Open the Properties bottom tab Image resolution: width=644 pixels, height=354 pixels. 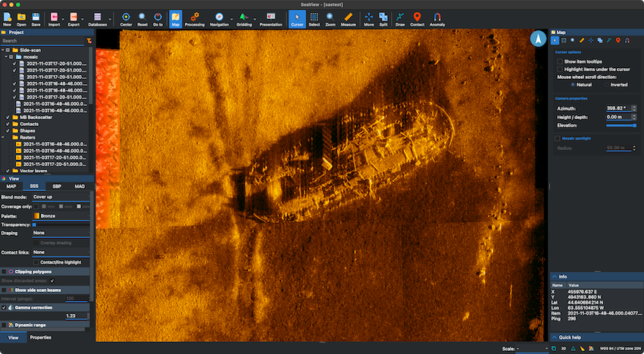(x=41, y=337)
